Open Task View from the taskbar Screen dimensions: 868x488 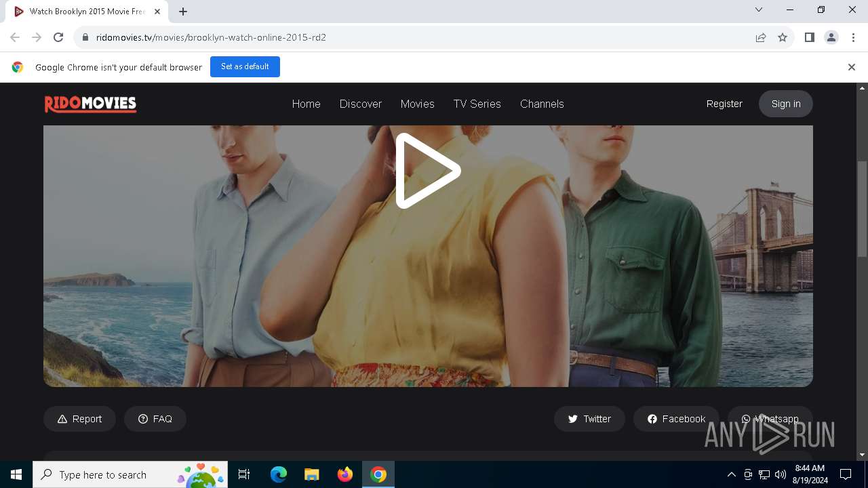(x=244, y=474)
